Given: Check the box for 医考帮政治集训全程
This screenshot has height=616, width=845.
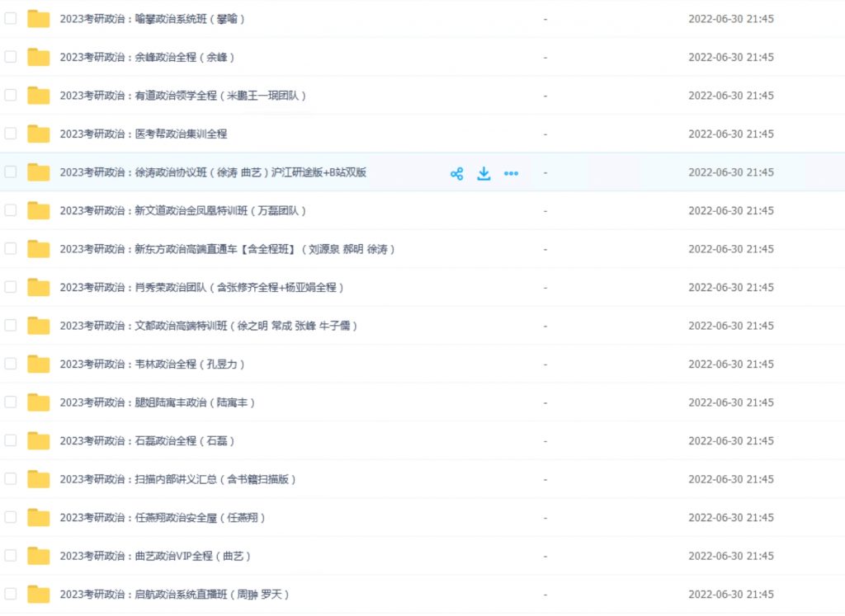Looking at the screenshot, I should tap(10, 133).
